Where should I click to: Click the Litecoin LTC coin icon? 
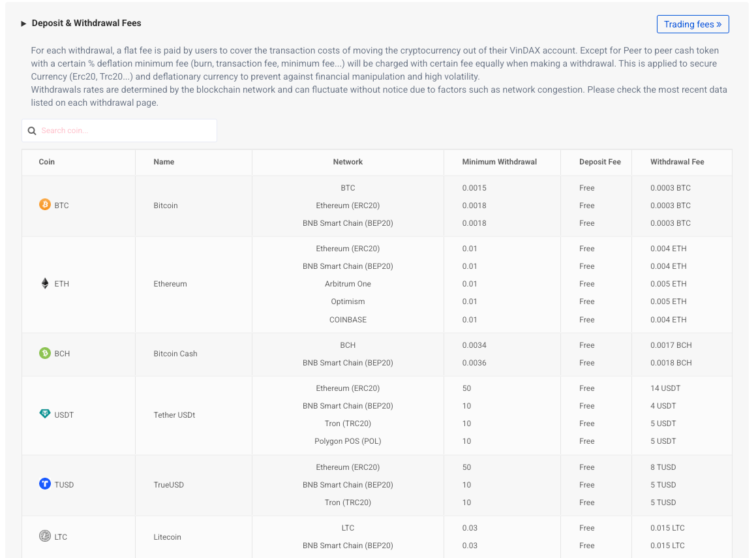pyautogui.click(x=45, y=536)
